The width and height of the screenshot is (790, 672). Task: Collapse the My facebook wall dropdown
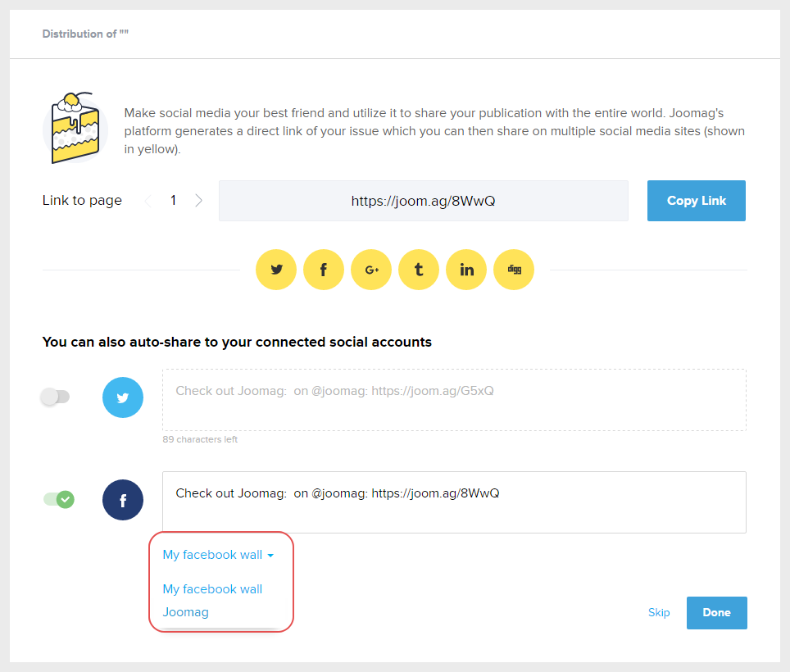click(218, 555)
